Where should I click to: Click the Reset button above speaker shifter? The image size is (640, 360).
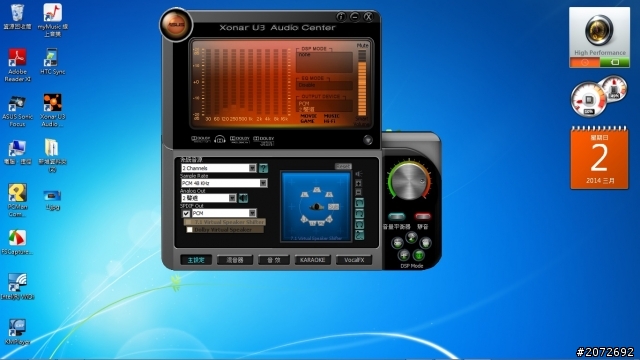(x=343, y=166)
